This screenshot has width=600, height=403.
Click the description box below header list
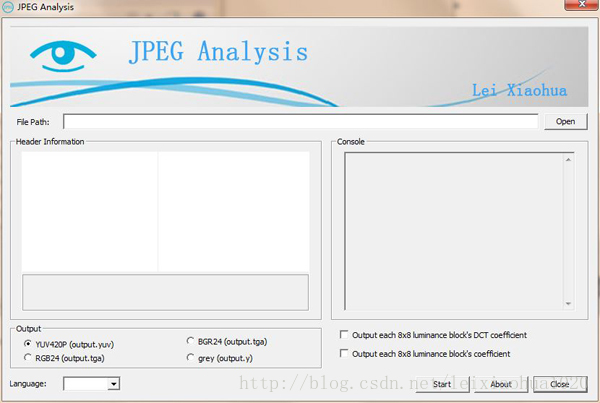pos(165,292)
